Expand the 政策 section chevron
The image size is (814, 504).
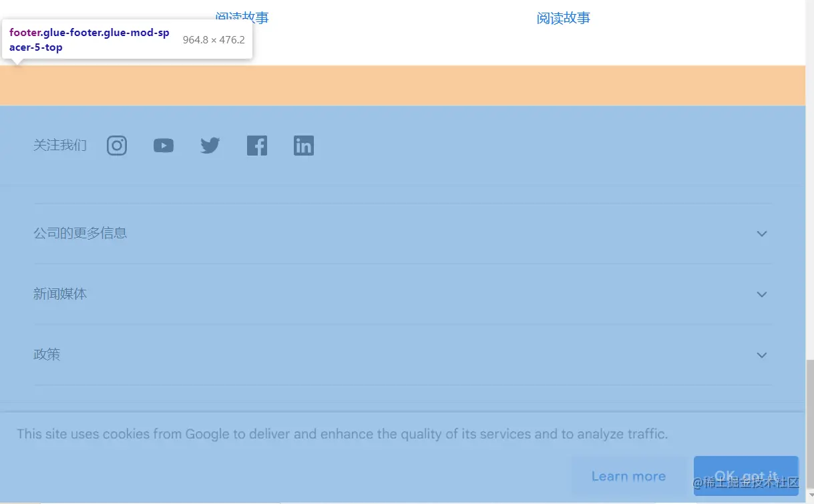(x=762, y=355)
